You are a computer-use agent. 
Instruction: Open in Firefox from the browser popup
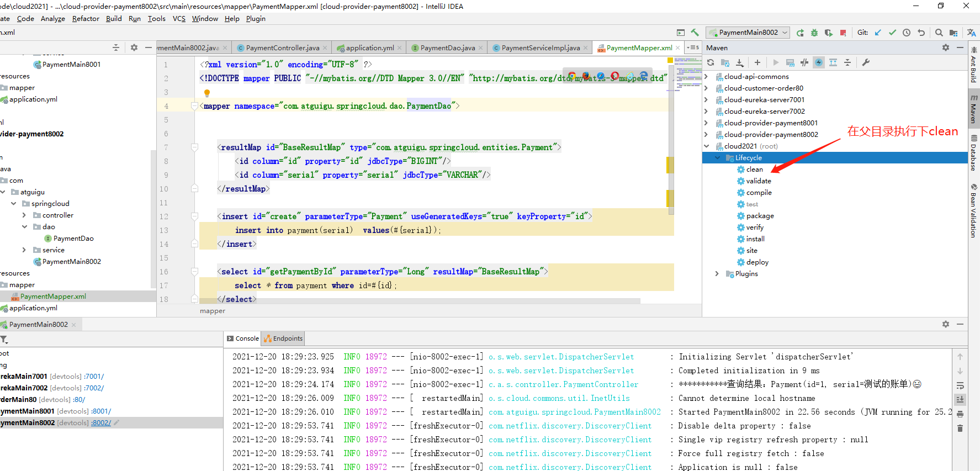click(x=586, y=76)
